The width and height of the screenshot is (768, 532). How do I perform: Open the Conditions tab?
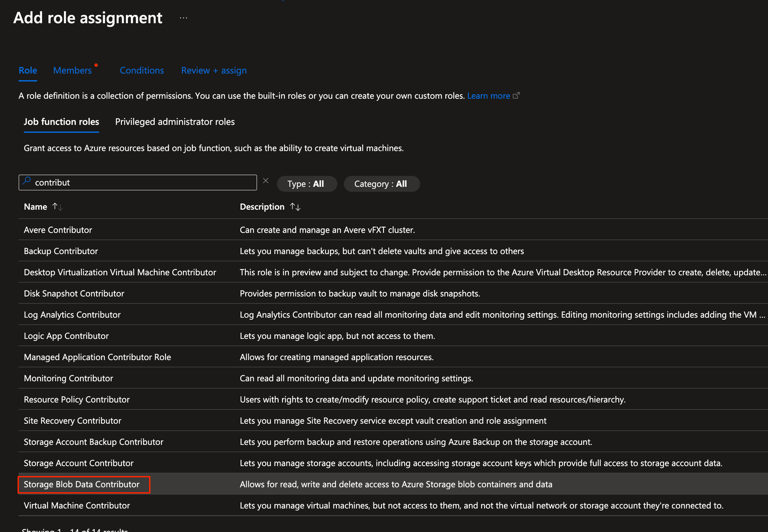[142, 70]
